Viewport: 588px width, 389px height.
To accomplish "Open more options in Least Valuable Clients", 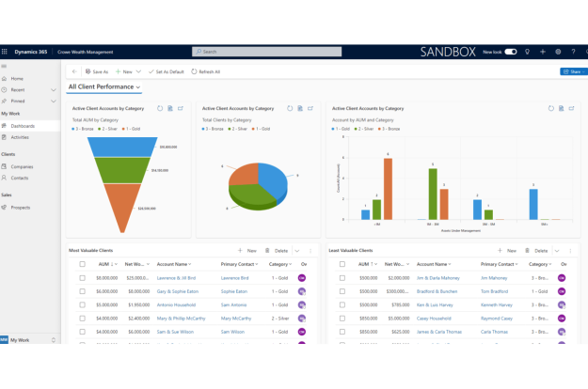I will click(x=570, y=251).
